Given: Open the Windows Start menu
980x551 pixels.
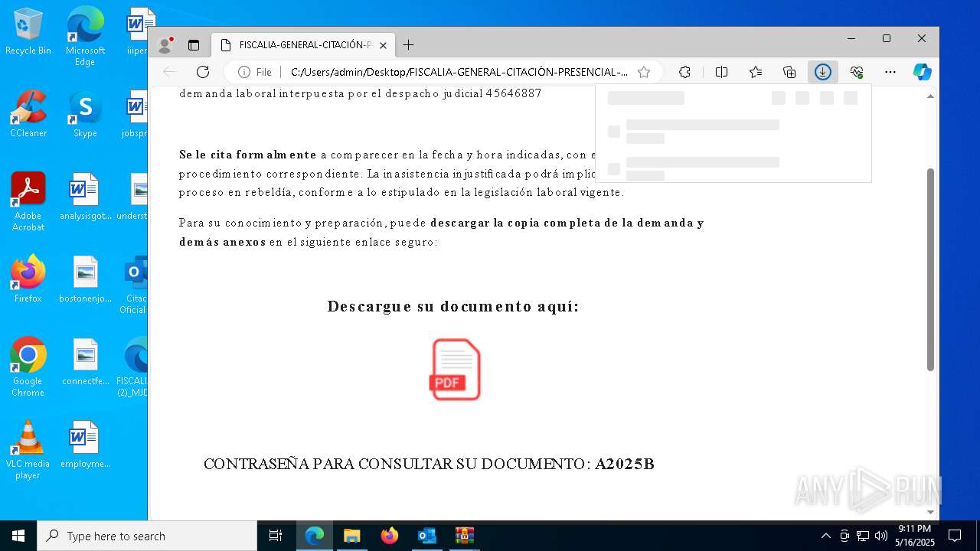Looking at the screenshot, I should tap(18, 536).
